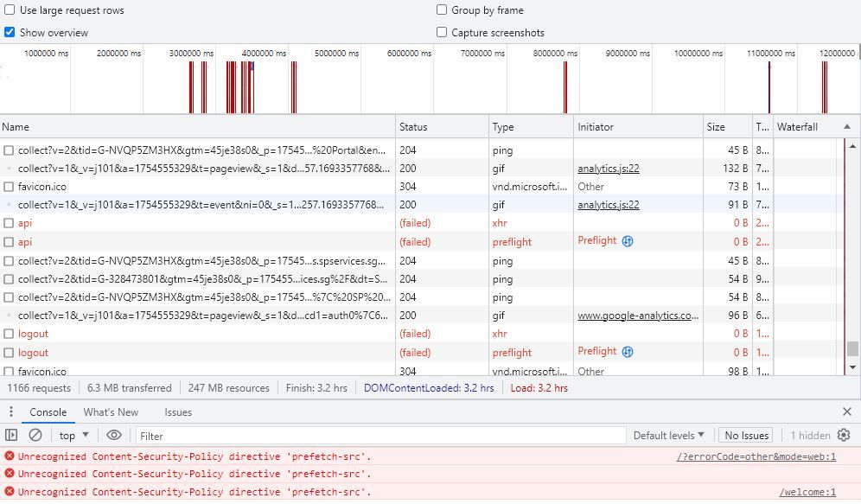This screenshot has height=504, width=861.
Task: Click the No Issues button
Action: (x=747, y=436)
